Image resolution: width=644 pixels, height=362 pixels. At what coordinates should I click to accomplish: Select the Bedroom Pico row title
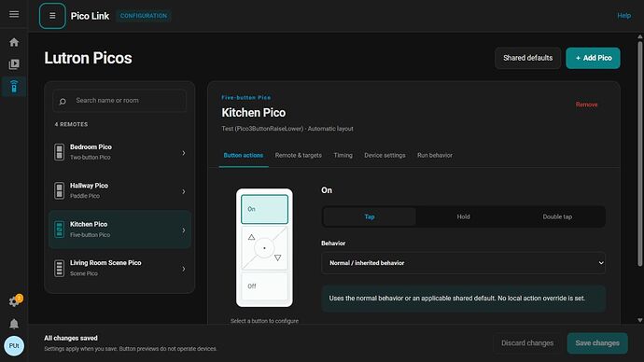coord(91,146)
